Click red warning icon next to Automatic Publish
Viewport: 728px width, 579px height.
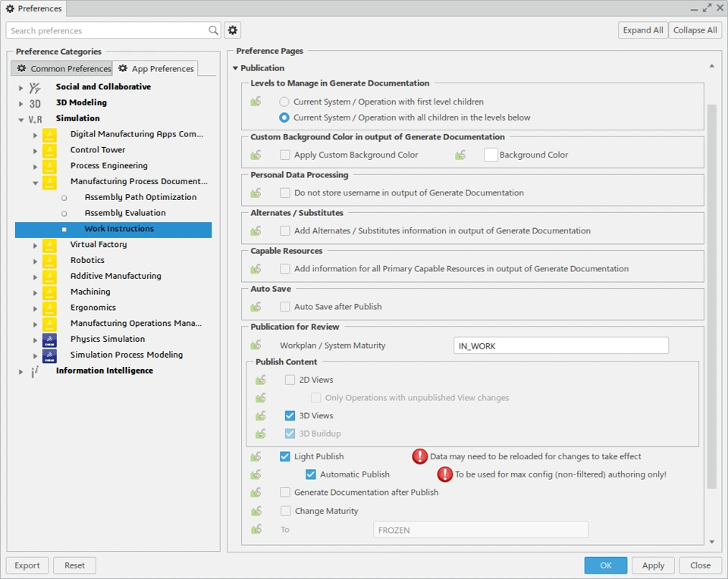coord(445,474)
